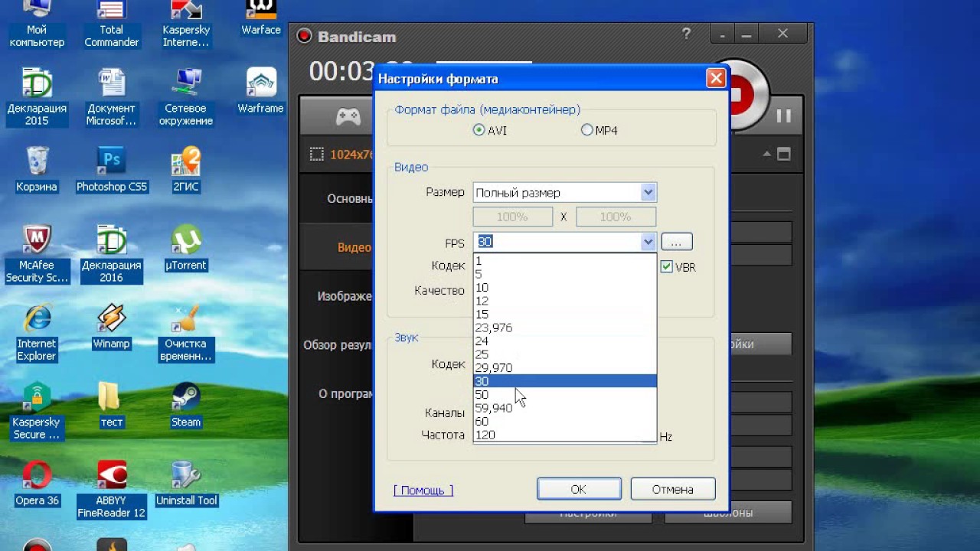980x551 pixels.
Task: Open 2ГИС desktop shortcut
Action: point(186,170)
